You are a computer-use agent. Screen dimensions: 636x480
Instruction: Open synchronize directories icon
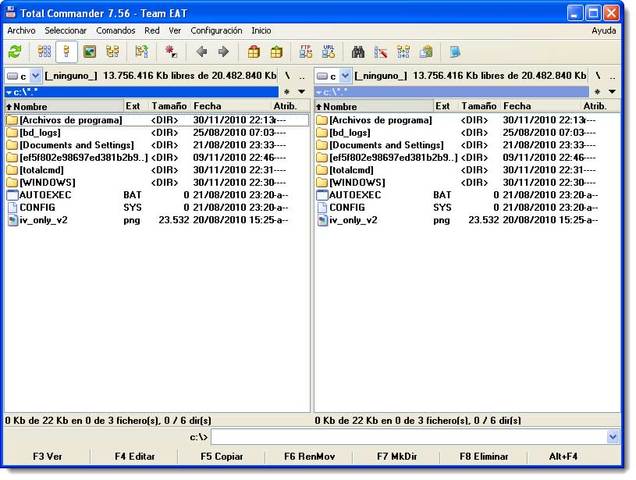pos(403,52)
